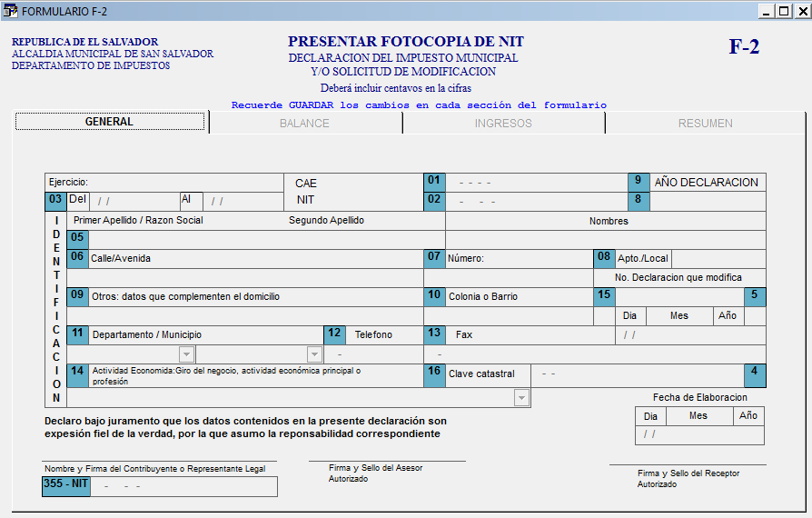The width and height of the screenshot is (812, 518).
Task: Open the Municipio dropdown arrow
Action: pyautogui.click(x=314, y=354)
